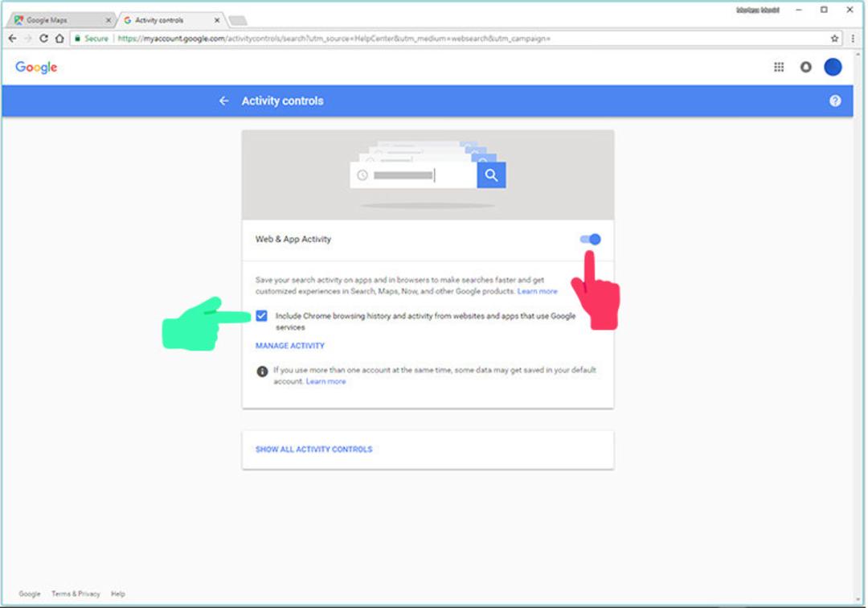Go to the browser home page icon
This screenshot has width=868, height=608.
59,39
